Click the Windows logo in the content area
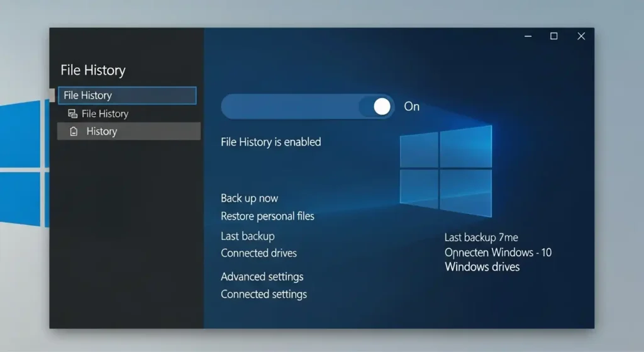This screenshot has height=352, width=644. [446, 171]
